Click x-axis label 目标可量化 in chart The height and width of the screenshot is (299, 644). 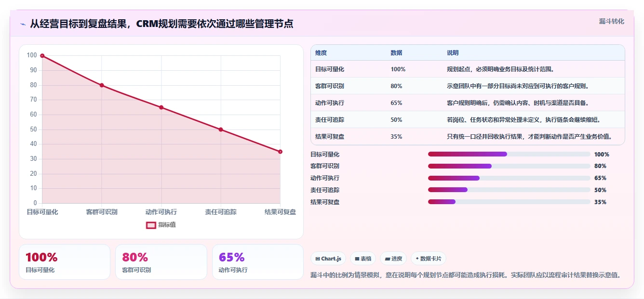click(x=42, y=212)
